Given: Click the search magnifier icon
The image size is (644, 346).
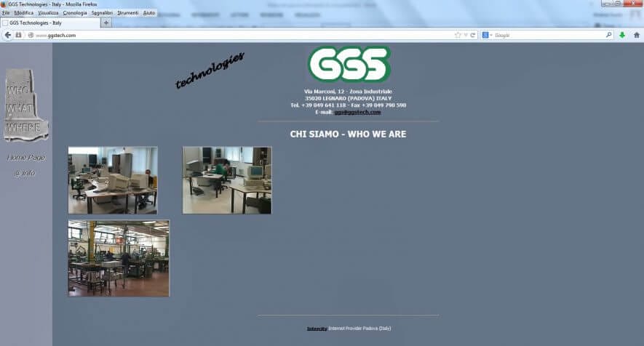Looking at the screenshot, I should [x=609, y=35].
